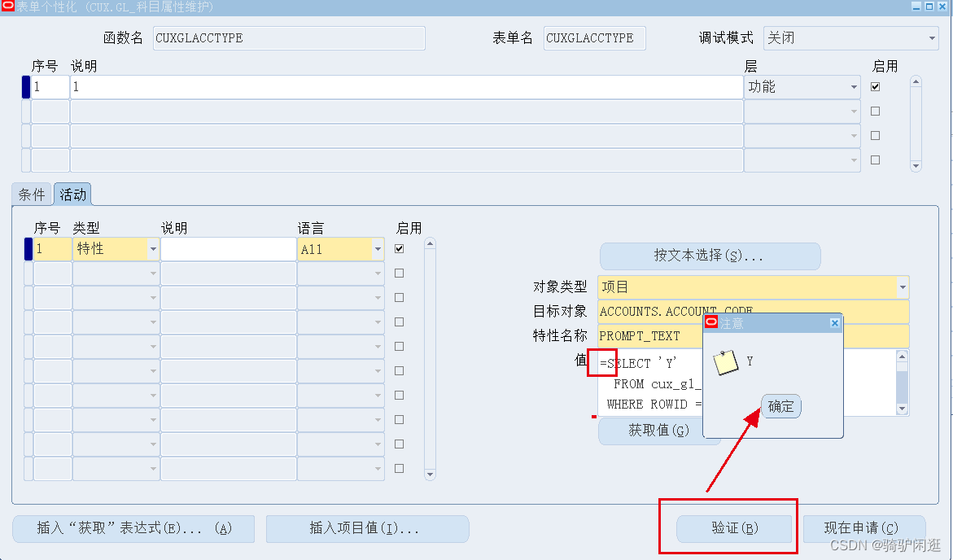Open the 调试模式 dropdown showing 关闭
The width and height of the screenshot is (953, 560).
click(932, 38)
